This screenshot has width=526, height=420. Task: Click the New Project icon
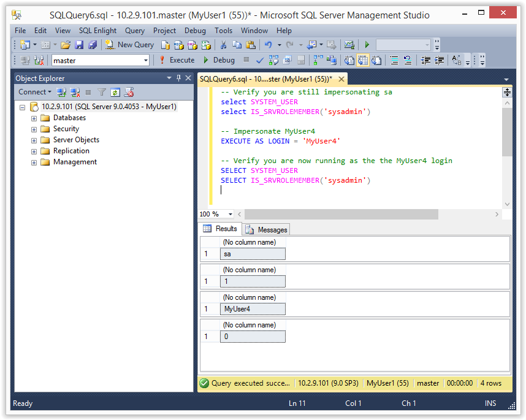pos(25,45)
